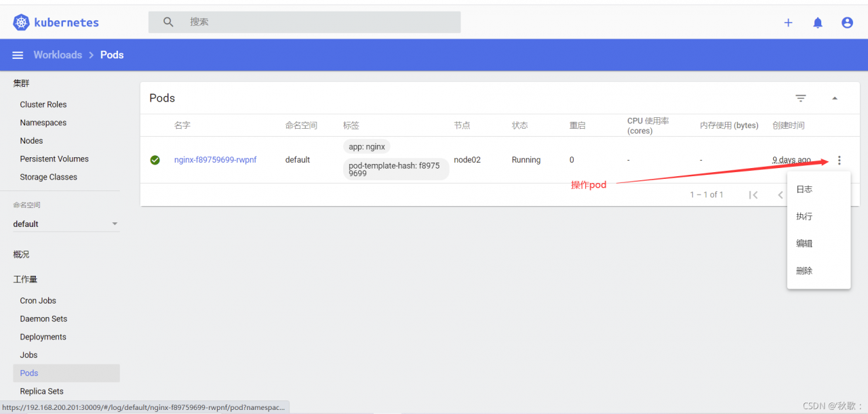Click 重启 column header
Viewport: 868px width, 414px height.
pyautogui.click(x=578, y=125)
